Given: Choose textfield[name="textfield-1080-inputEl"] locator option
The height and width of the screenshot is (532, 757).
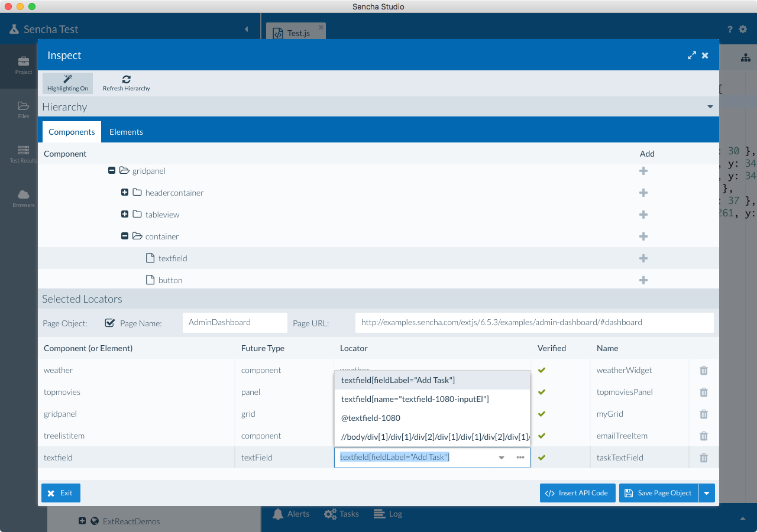Looking at the screenshot, I should tap(432, 399).
